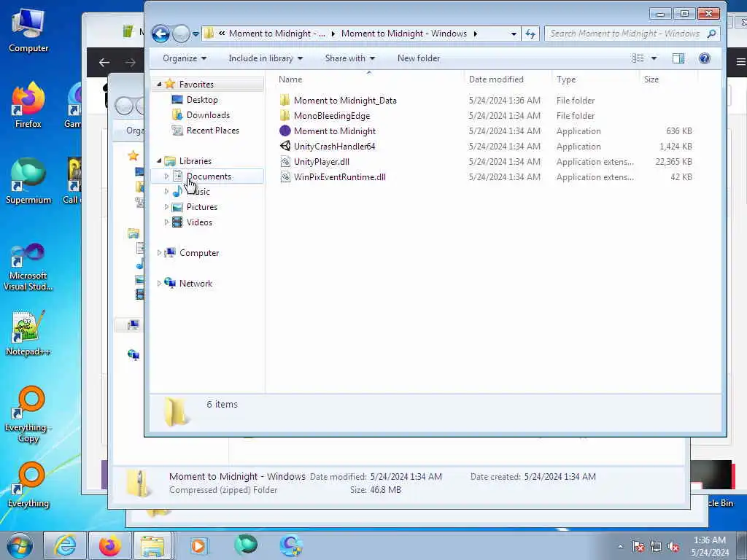Open the Windows Start menu
This screenshot has width=747, height=560.
click(x=20, y=545)
